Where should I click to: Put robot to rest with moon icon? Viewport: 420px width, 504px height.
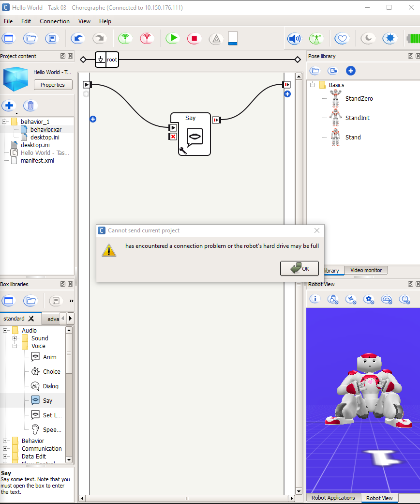pyautogui.click(x=368, y=39)
